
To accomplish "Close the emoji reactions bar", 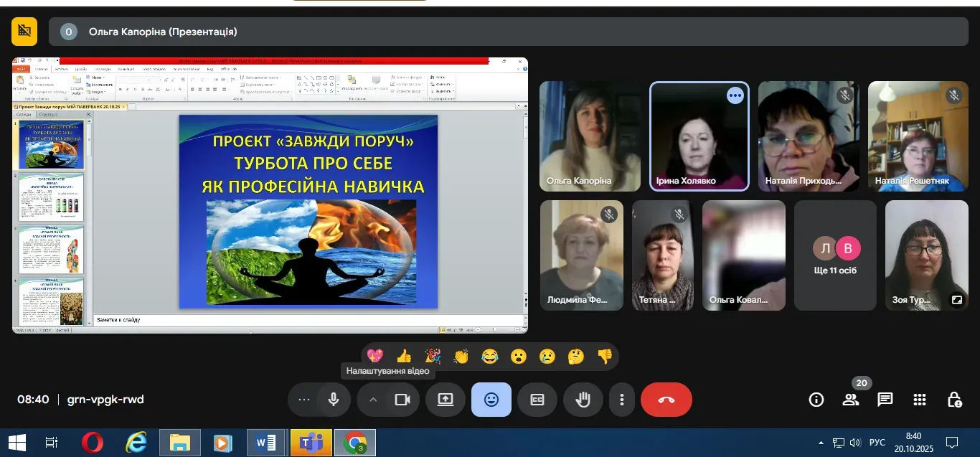I will [491, 400].
